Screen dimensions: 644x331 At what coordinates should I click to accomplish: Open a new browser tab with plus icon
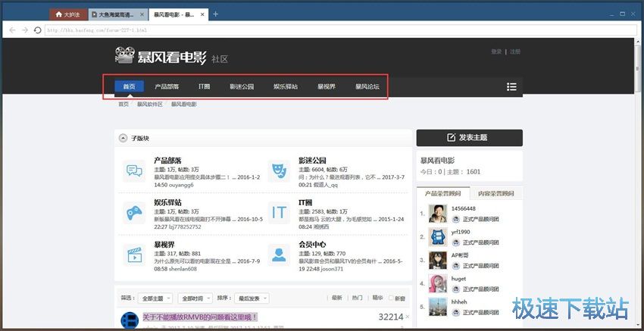click(216, 14)
